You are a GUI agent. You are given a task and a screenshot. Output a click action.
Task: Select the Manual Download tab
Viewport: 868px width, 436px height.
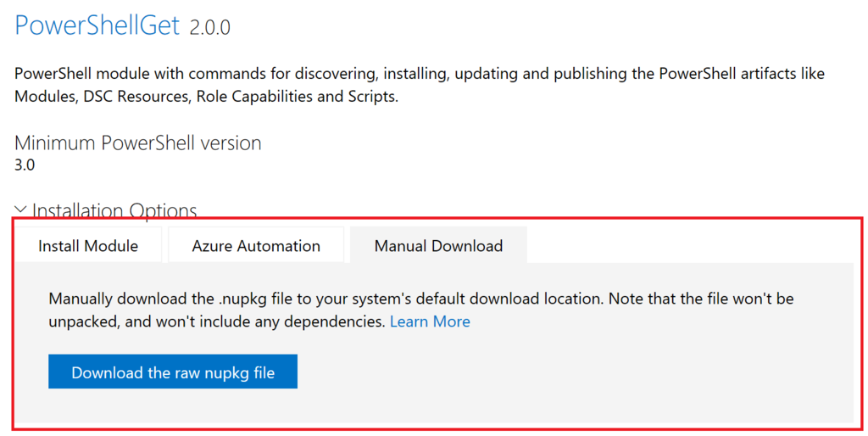438,245
